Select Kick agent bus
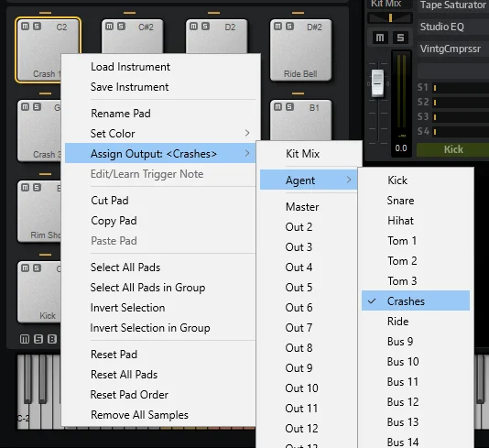The height and width of the screenshot is (448, 489). click(416, 180)
